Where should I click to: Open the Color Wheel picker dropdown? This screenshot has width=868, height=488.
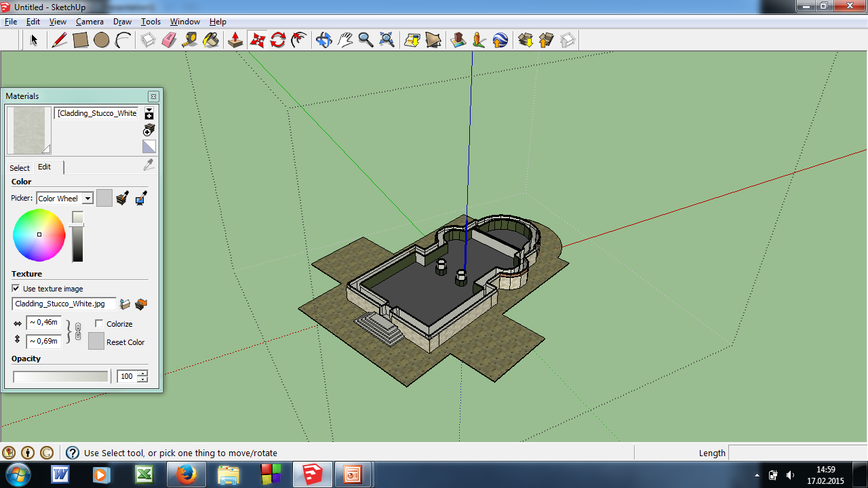tap(87, 199)
